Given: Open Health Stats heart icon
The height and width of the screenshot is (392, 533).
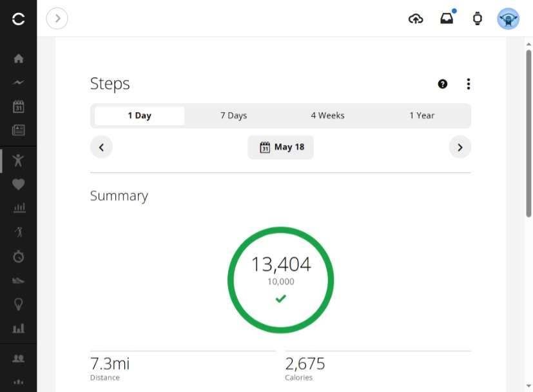Looking at the screenshot, I should 18,184.
